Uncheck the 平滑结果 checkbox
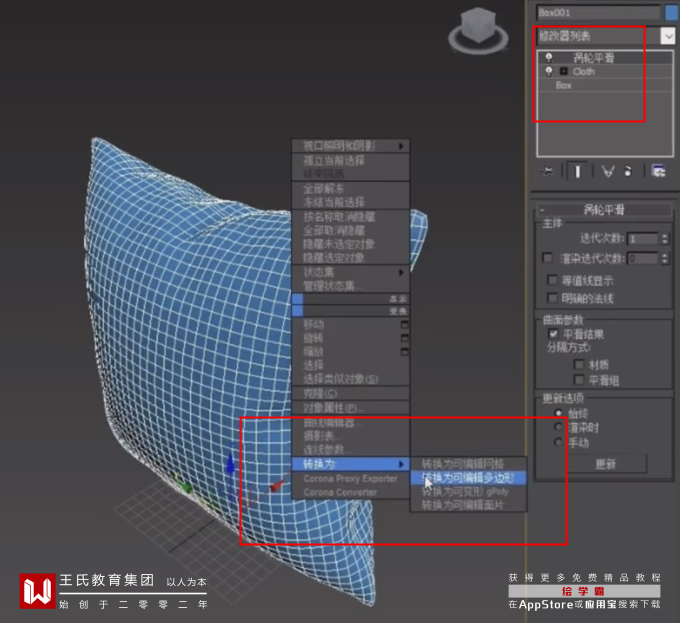Viewport: 680px width, 623px height. click(553, 333)
